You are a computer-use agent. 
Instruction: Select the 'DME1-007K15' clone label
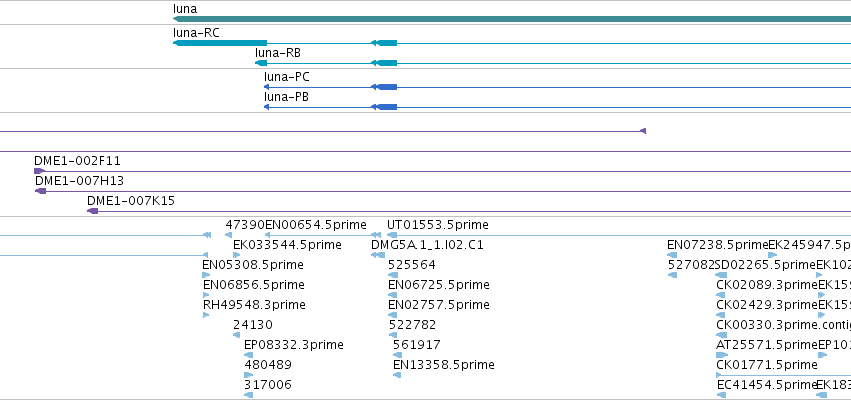point(131,201)
